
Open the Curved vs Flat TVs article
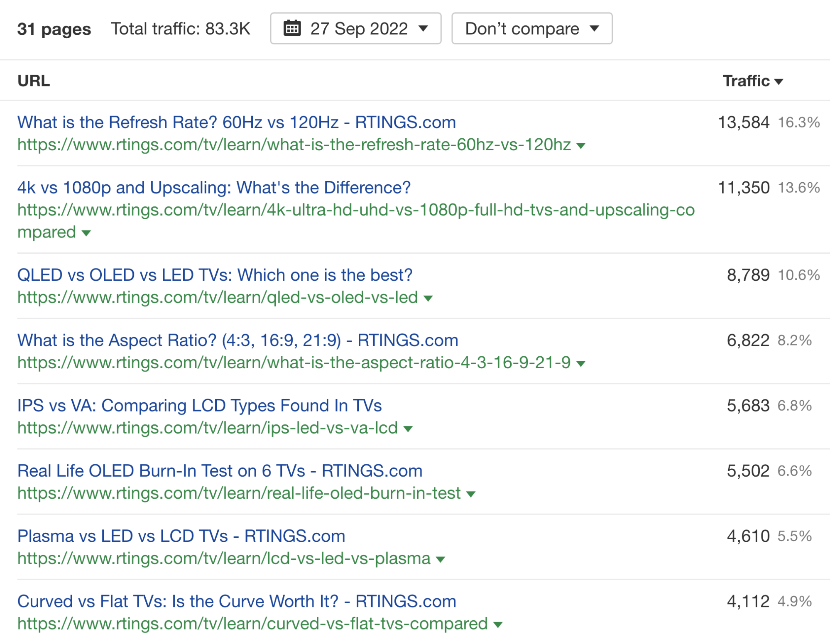pos(237,601)
